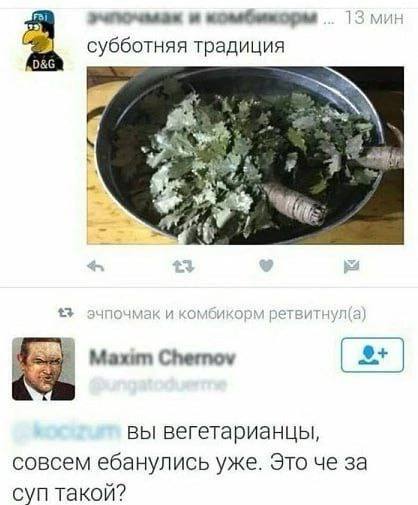Follow Maxim Chernov with the add-user button
This screenshot has width=418, height=505.
372,355
